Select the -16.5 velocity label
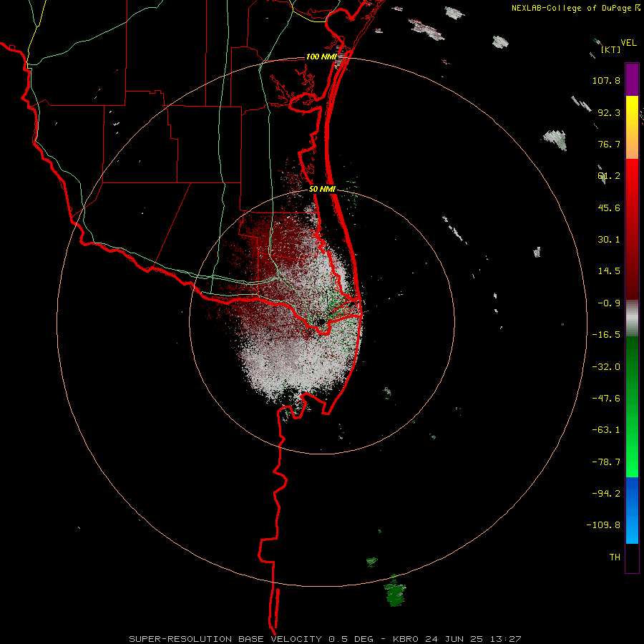 click(606, 335)
